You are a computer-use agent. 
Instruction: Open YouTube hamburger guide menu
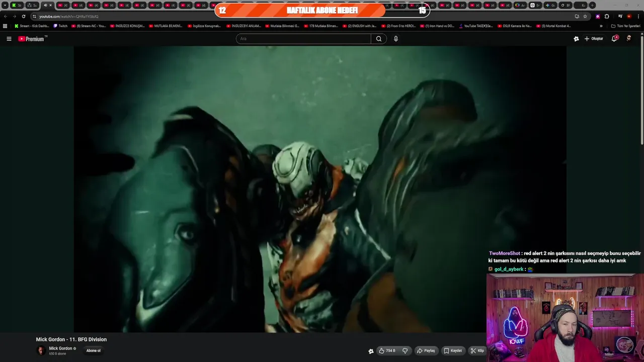[9, 39]
